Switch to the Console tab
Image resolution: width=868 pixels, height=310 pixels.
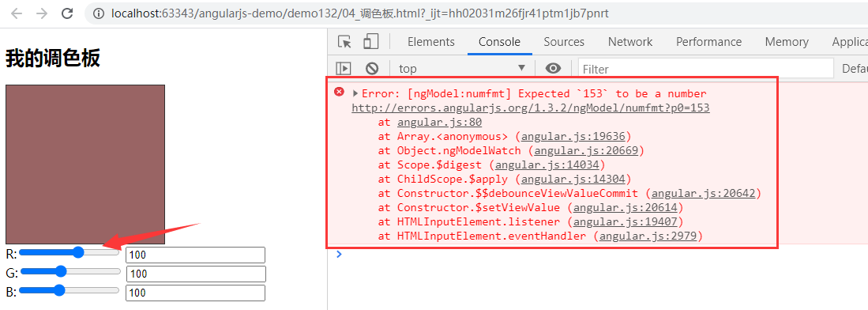pyautogui.click(x=499, y=42)
